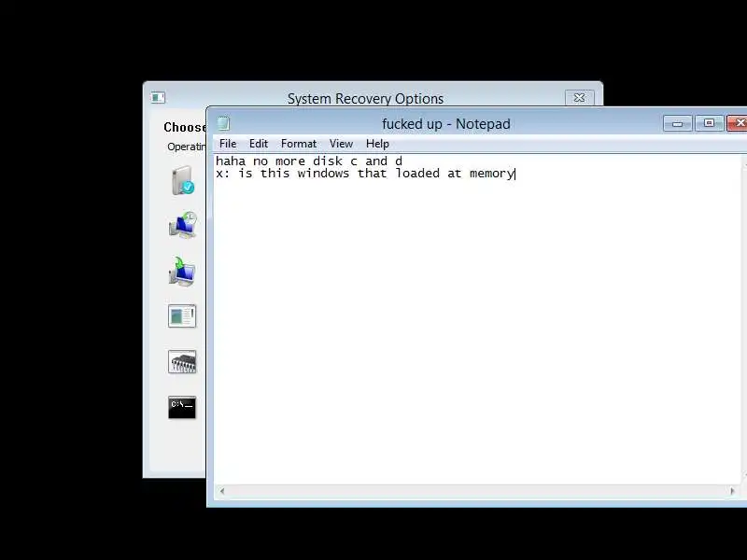This screenshot has width=747, height=560.
Task: Close the Notepad window
Action: pyautogui.click(x=737, y=123)
